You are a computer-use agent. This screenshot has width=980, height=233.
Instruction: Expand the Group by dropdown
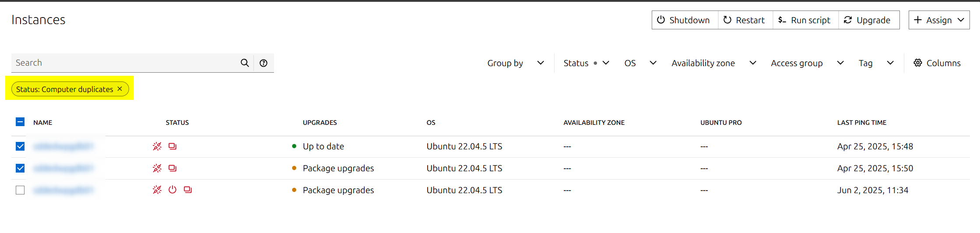516,63
